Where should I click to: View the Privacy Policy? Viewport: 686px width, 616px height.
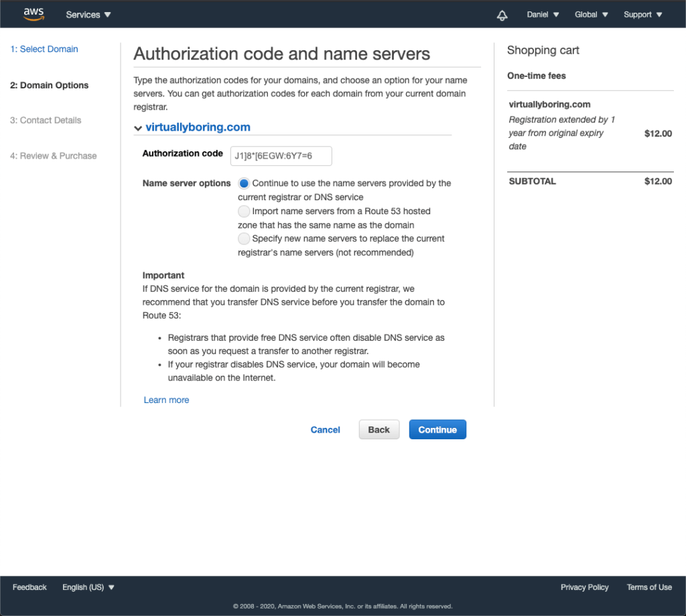584,587
